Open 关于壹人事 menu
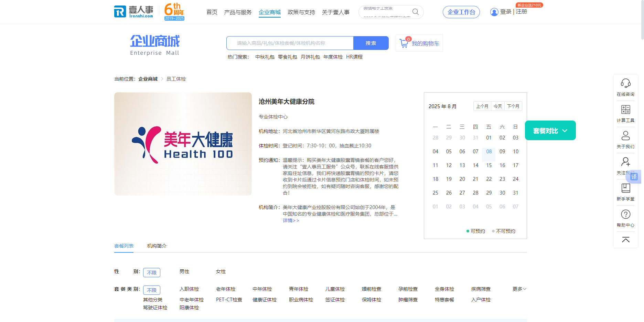 pos(336,12)
